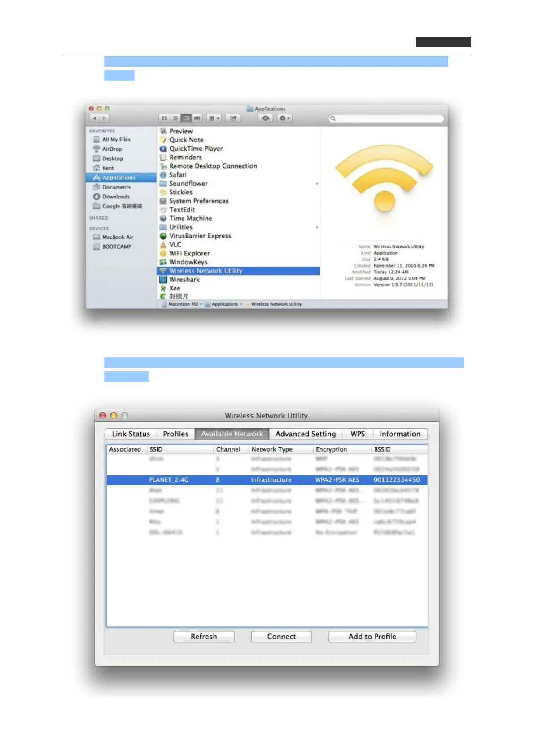Image resolution: width=534 pixels, height=756 pixels.
Task: Select QuickTime Player application
Action: coord(192,149)
